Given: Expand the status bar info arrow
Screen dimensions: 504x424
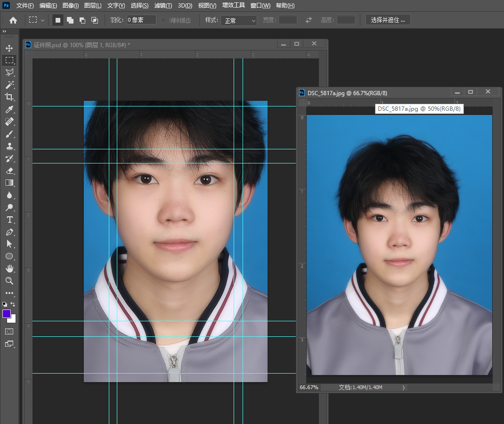Looking at the screenshot, I should (x=403, y=387).
